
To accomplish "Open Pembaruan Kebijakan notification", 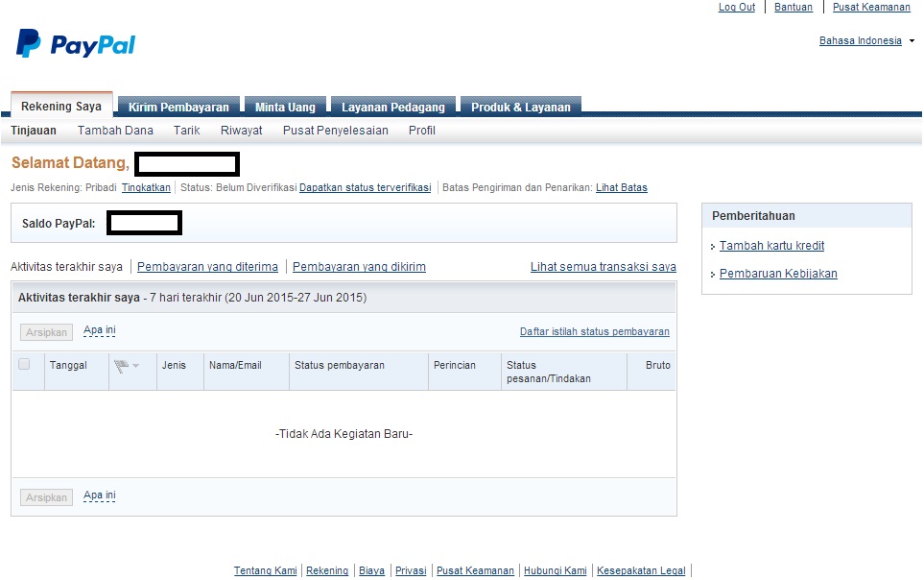I will 778,273.
